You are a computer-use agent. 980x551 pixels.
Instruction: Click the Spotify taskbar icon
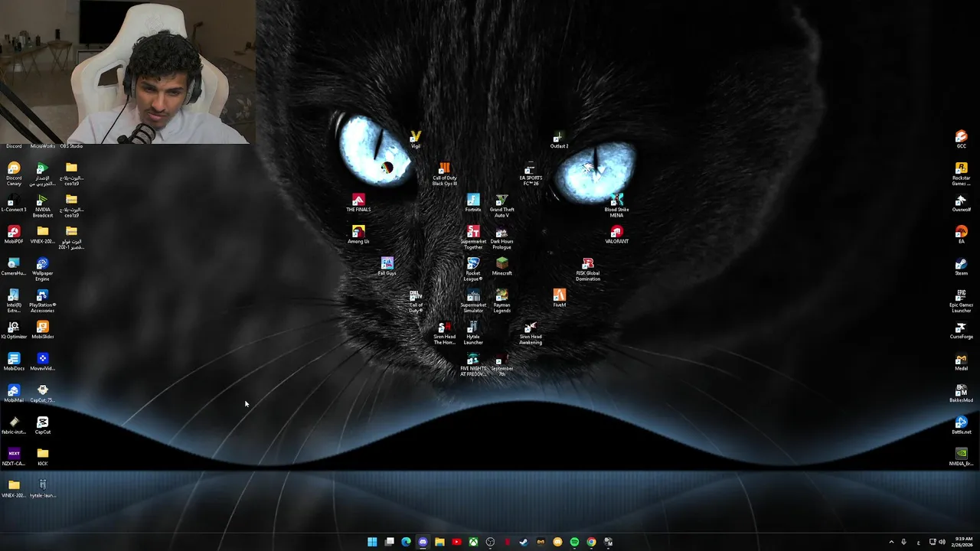(574, 542)
